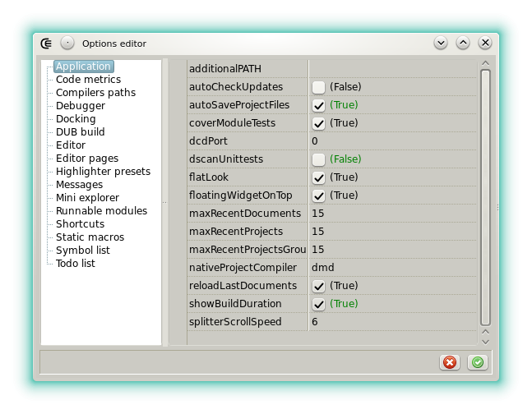Open the Shortcuts options category

80,224
